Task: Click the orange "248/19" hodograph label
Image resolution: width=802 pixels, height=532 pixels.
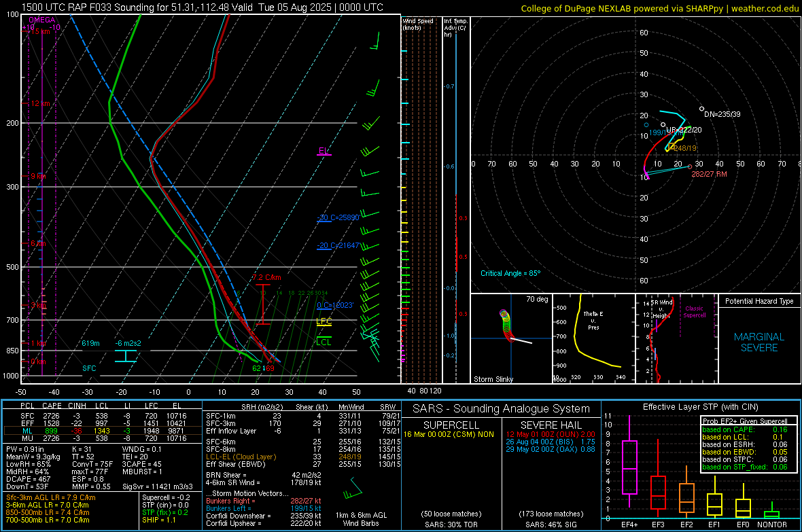Action: point(685,148)
